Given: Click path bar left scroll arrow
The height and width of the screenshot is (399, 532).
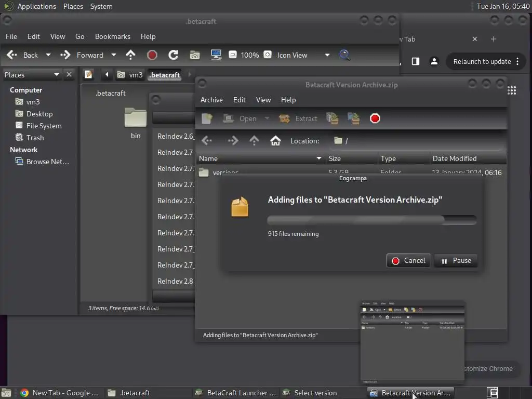Looking at the screenshot, I should (x=107, y=74).
